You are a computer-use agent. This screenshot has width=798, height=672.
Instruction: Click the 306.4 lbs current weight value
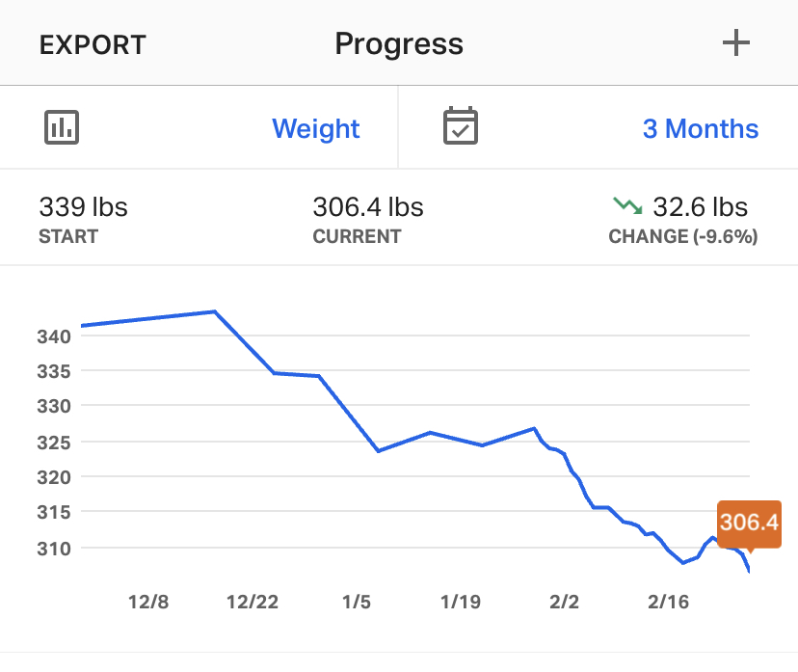[368, 206]
